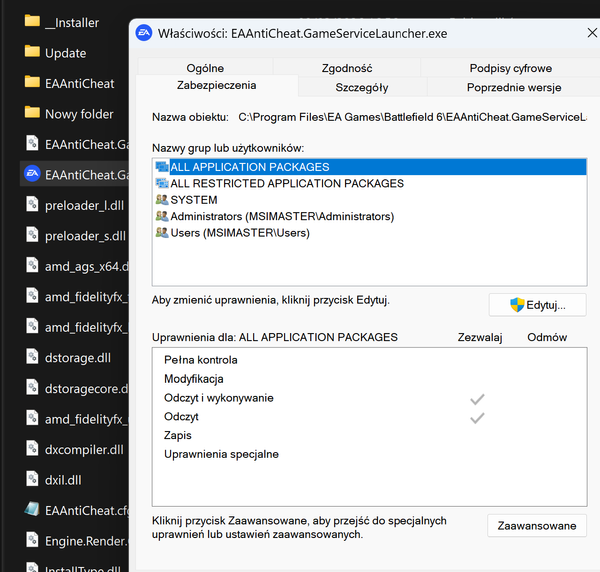
Task: Select the dxcompiler.dll file icon
Action: [32, 449]
